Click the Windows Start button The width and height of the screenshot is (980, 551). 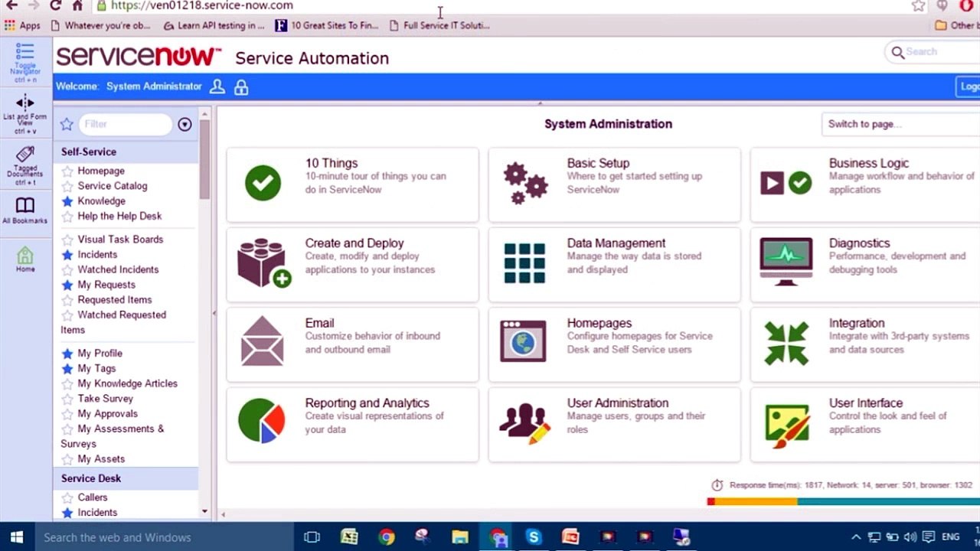tap(16, 537)
